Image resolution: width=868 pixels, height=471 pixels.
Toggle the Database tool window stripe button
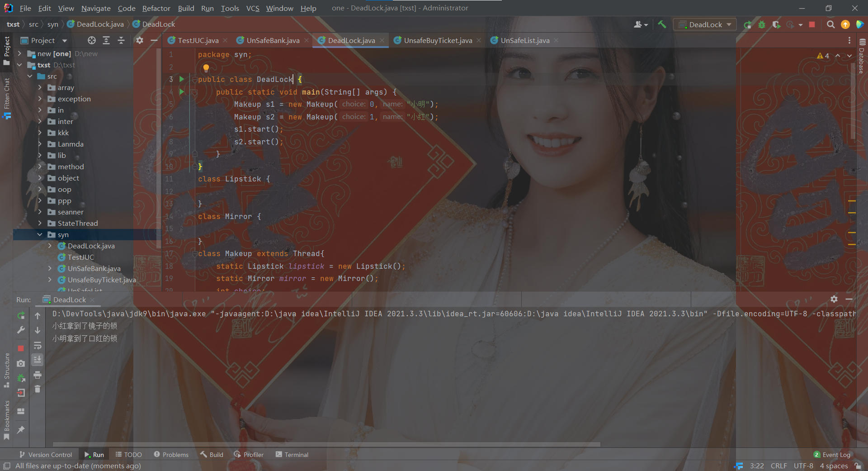pyautogui.click(x=862, y=55)
